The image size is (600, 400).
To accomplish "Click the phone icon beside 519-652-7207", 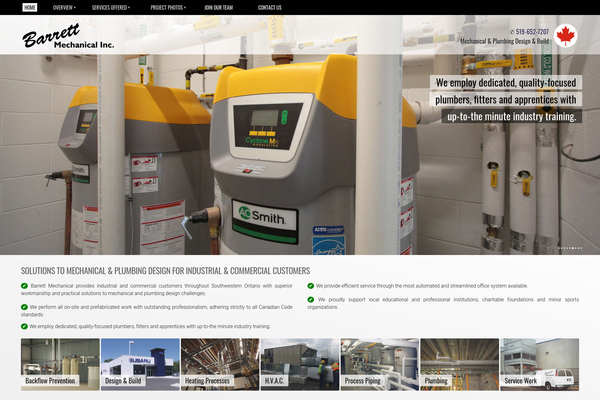I will (x=512, y=32).
